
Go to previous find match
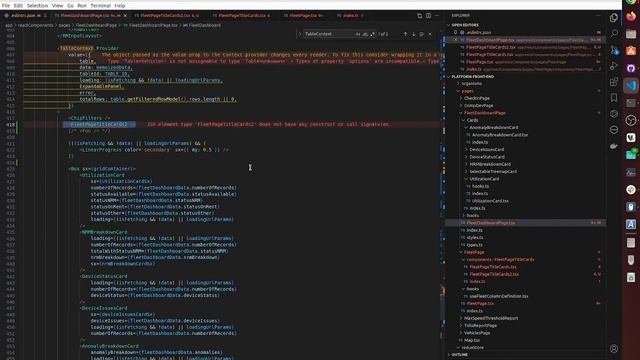(405, 34)
